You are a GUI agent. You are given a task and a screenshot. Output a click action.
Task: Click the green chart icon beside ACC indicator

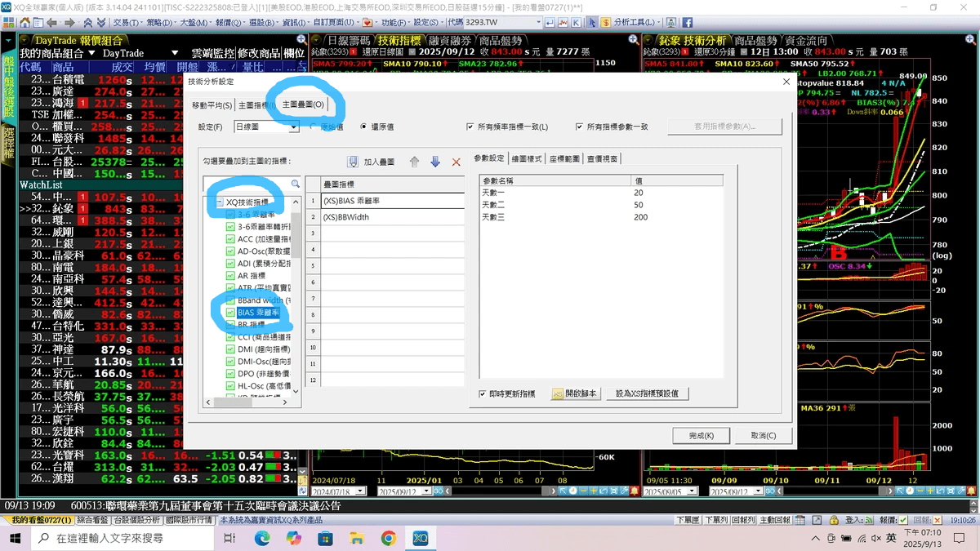230,239
